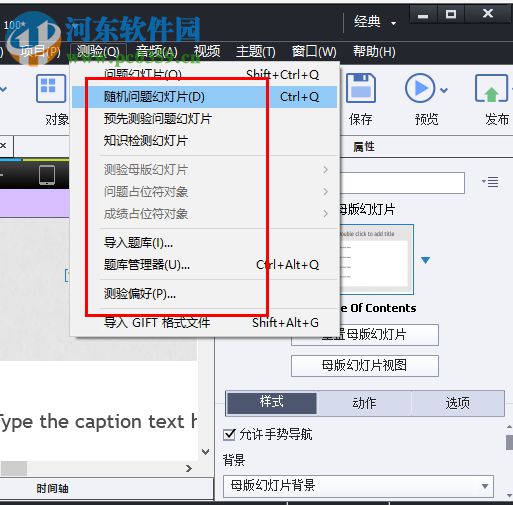
Task: Click the slide name input field
Action: pos(402,183)
